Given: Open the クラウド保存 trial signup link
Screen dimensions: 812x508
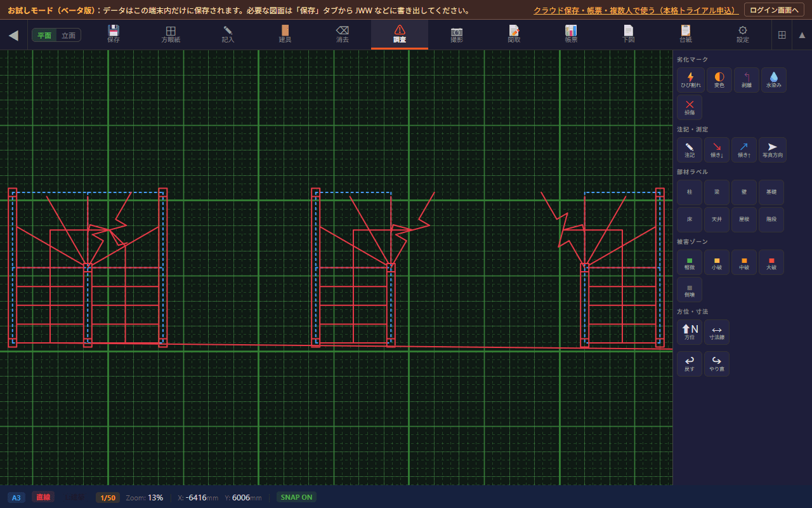Looking at the screenshot, I should 636,10.
